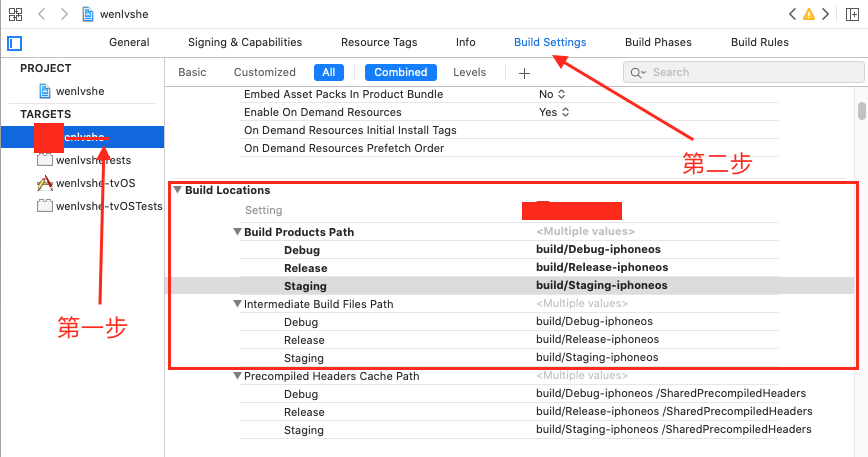868x457 pixels.
Task: Go forward with the right chevron
Action: pyautogui.click(x=64, y=14)
